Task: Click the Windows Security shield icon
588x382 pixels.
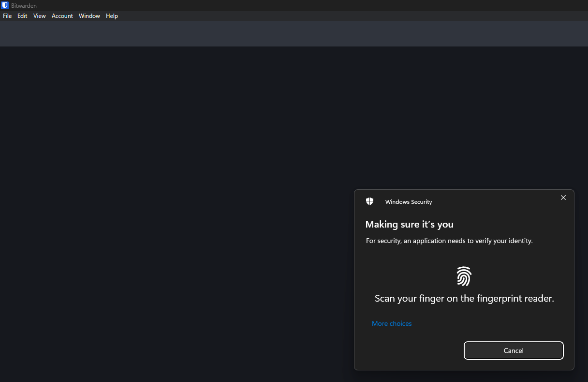Action: point(370,201)
